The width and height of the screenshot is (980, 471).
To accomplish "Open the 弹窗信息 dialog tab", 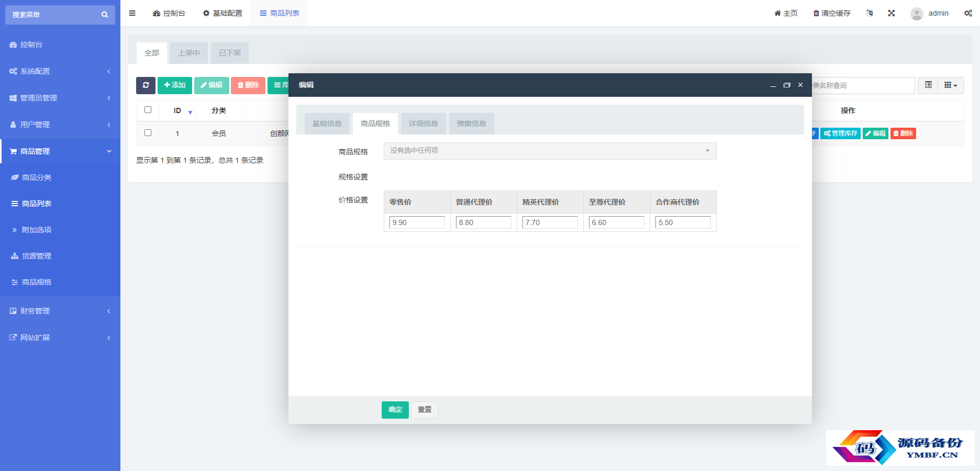I will pyautogui.click(x=472, y=124).
